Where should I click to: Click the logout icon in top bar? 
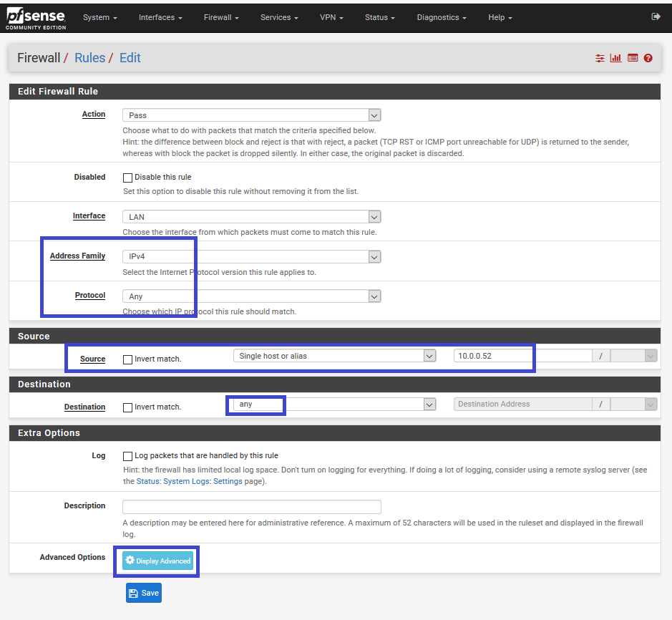click(656, 16)
